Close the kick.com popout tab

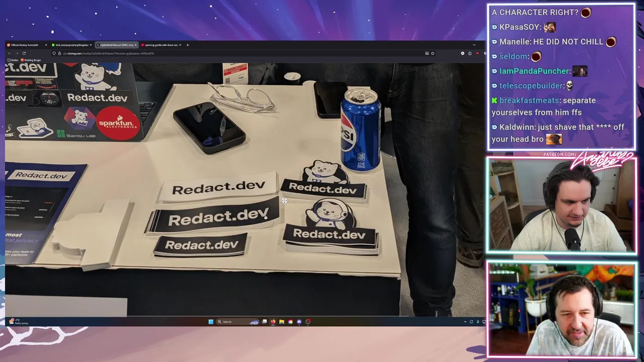[91, 45]
